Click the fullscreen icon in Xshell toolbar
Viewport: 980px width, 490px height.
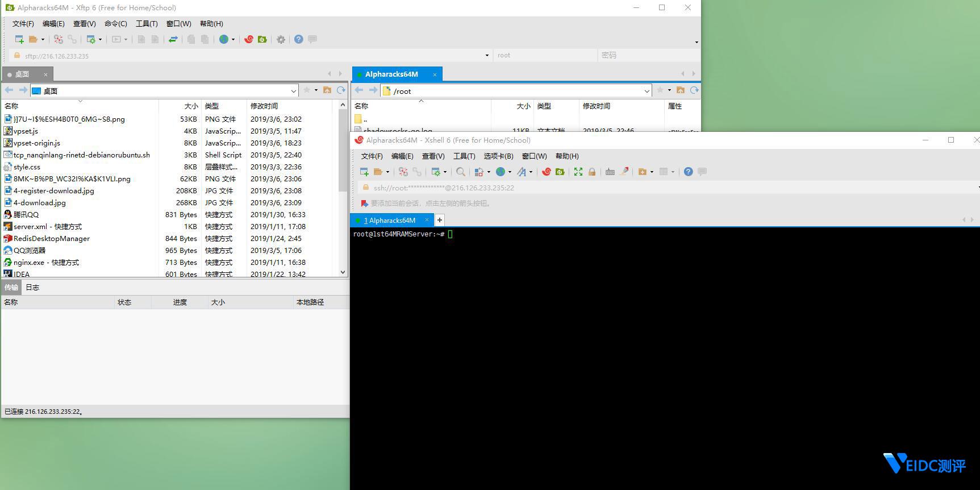(578, 172)
